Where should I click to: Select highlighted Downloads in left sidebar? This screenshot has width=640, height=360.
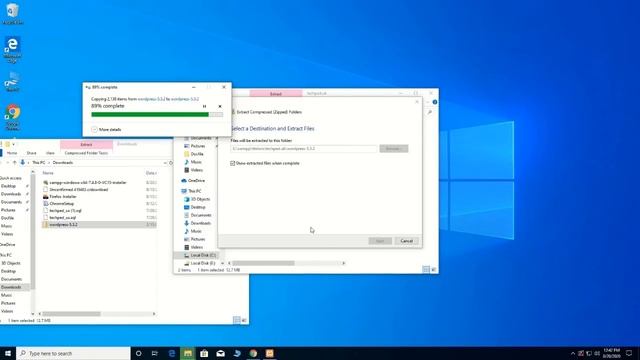tap(11, 287)
